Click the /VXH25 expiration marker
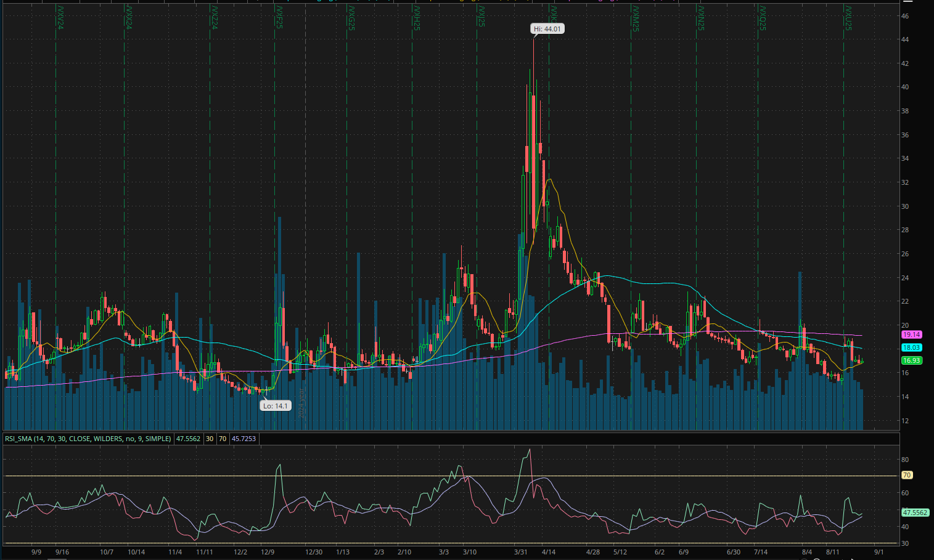The image size is (934, 560). tap(417, 17)
